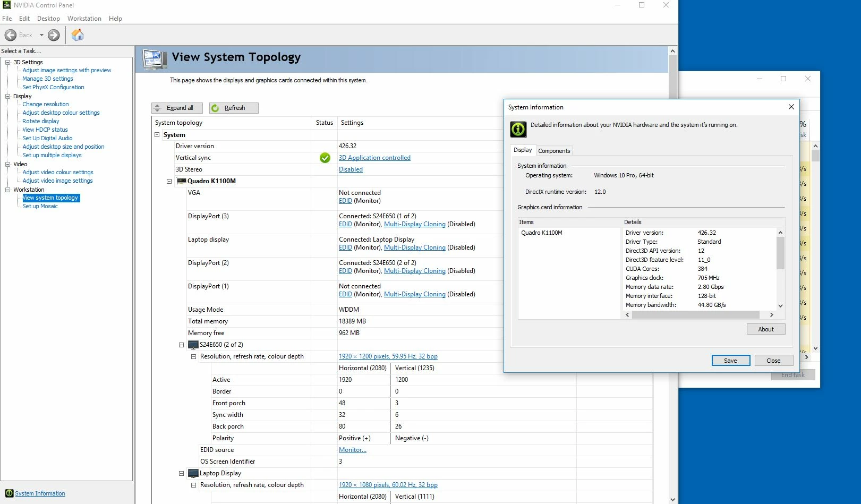Collapse the Quadro K1100M node
861x504 pixels.
[169, 181]
